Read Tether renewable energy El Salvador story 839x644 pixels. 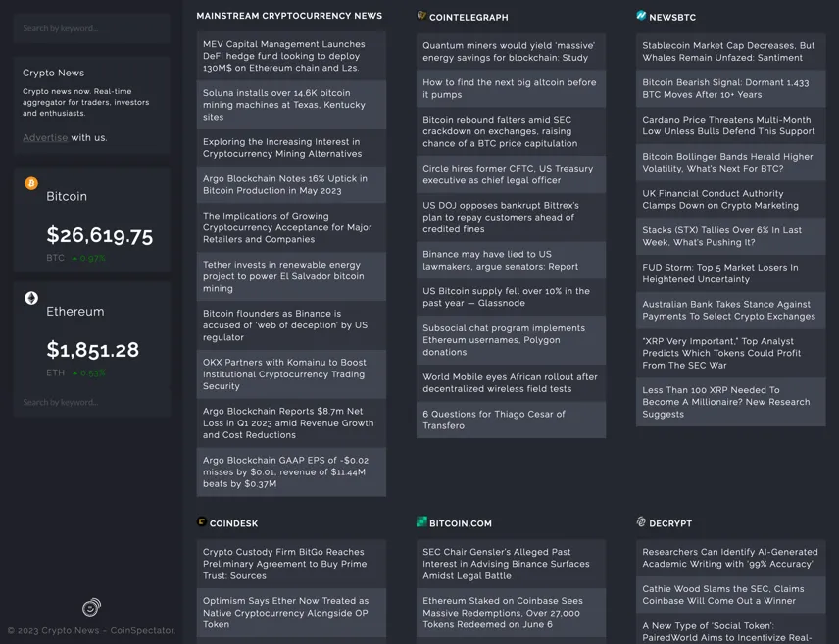coord(292,276)
